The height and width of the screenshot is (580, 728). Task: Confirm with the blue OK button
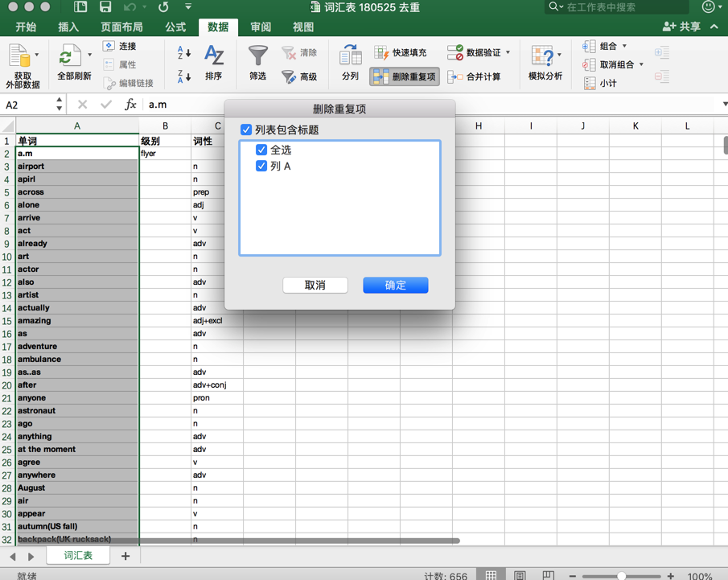[x=395, y=285]
